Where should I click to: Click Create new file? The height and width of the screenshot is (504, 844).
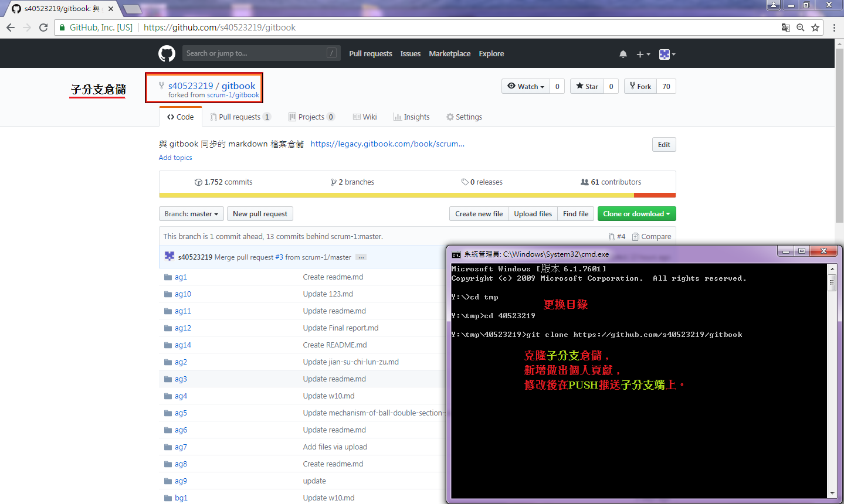(x=479, y=214)
